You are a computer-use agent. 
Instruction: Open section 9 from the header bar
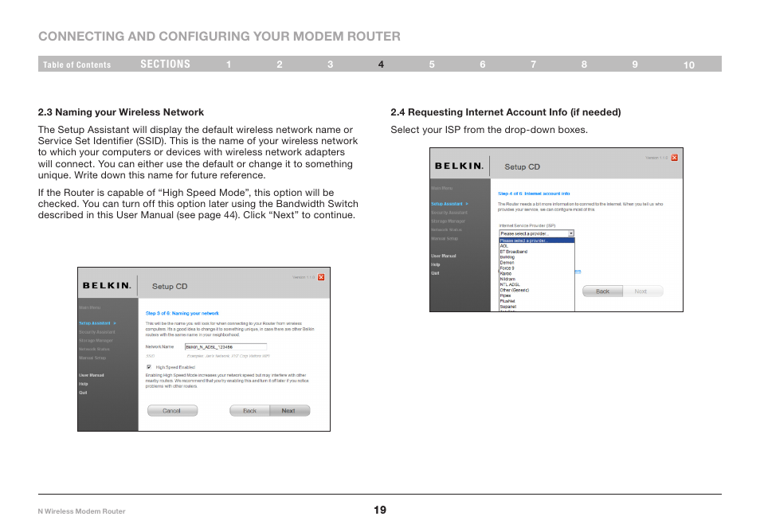(x=635, y=65)
